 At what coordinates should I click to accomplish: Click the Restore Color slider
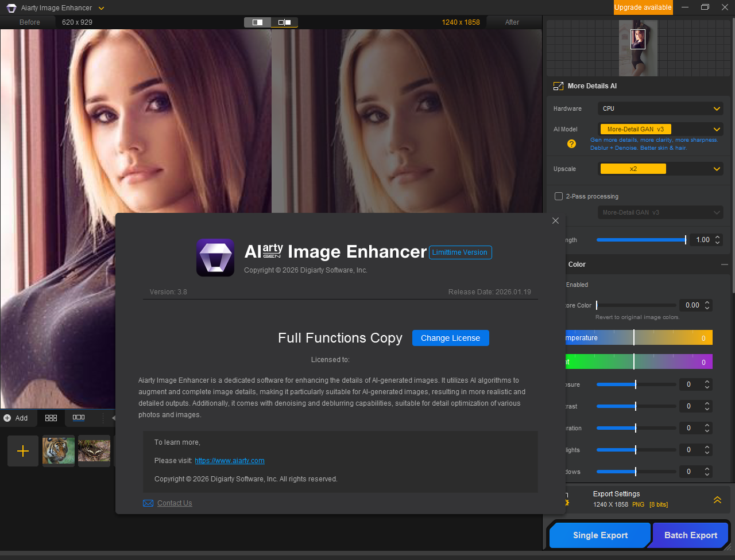(x=636, y=305)
